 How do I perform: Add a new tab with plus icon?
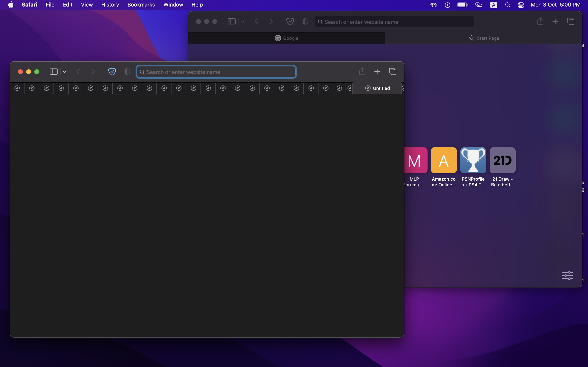point(377,72)
